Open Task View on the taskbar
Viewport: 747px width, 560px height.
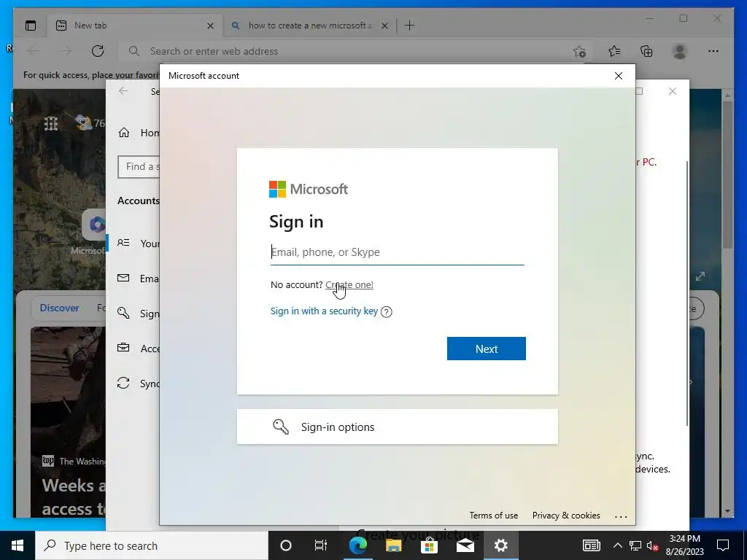321,545
